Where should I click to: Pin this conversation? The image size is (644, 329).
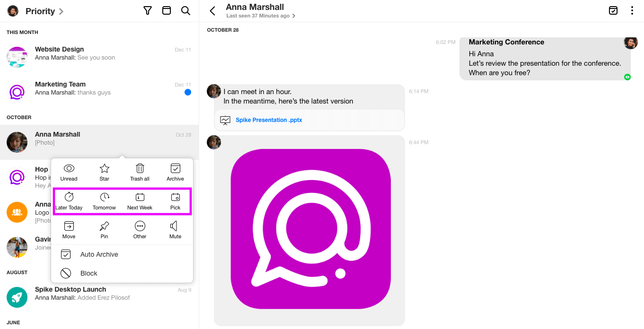point(105,230)
